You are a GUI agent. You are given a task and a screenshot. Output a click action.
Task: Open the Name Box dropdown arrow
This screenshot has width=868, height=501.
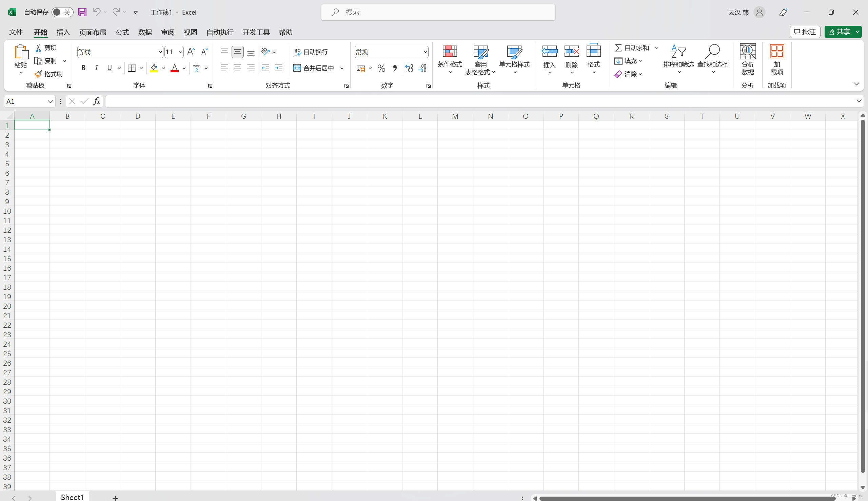(50, 101)
